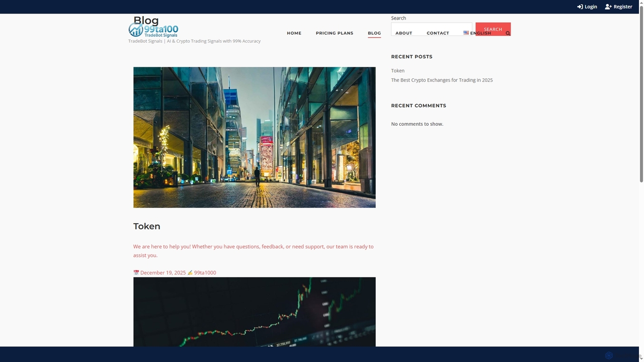Click the Login arrow icon
The height and width of the screenshot is (362, 644).
(x=580, y=7)
